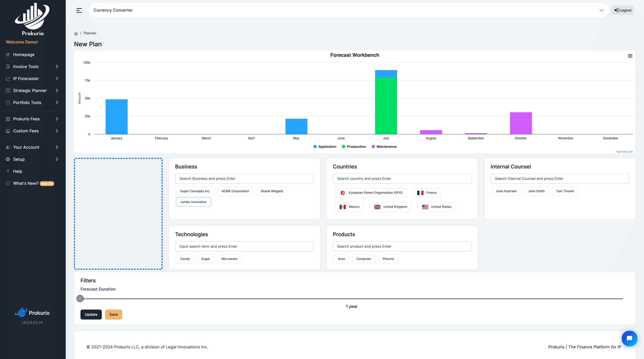644x359 pixels.
Task: Click the green July Prosecution bar
Action: click(386, 106)
